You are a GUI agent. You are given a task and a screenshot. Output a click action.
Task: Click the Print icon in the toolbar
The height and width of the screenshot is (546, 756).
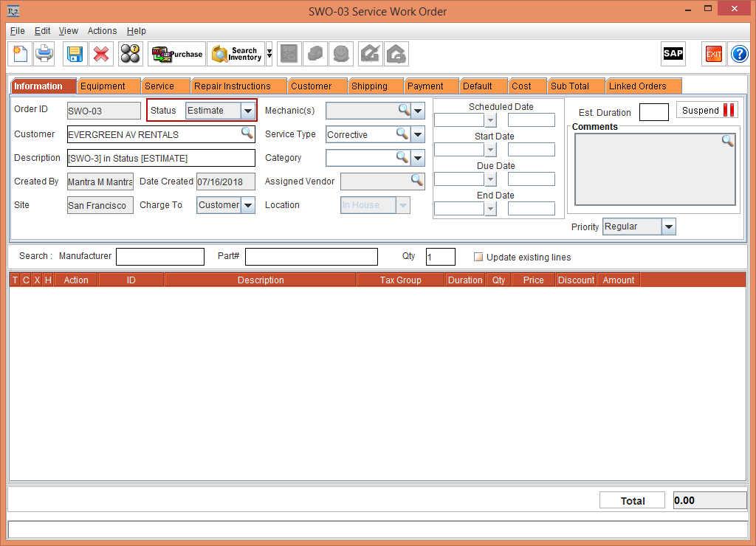[x=44, y=53]
